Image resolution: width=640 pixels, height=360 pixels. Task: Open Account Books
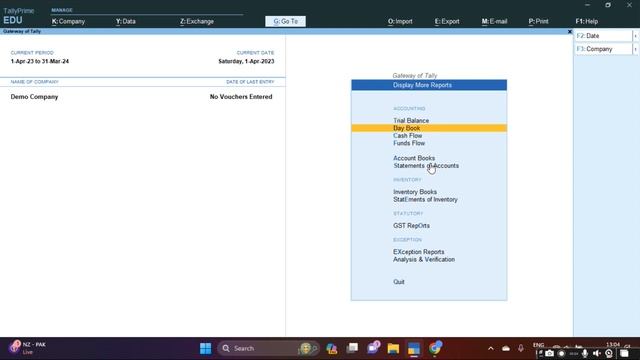click(414, 158)
